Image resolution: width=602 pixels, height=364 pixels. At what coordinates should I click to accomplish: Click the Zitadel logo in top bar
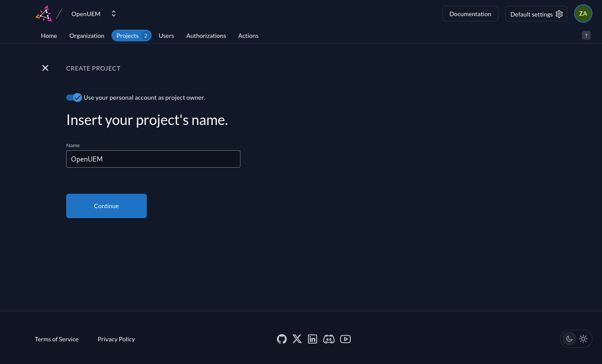coord(44,13)
